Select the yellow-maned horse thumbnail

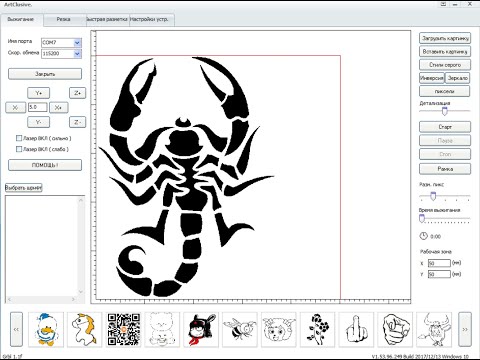[x=85, y=329]
